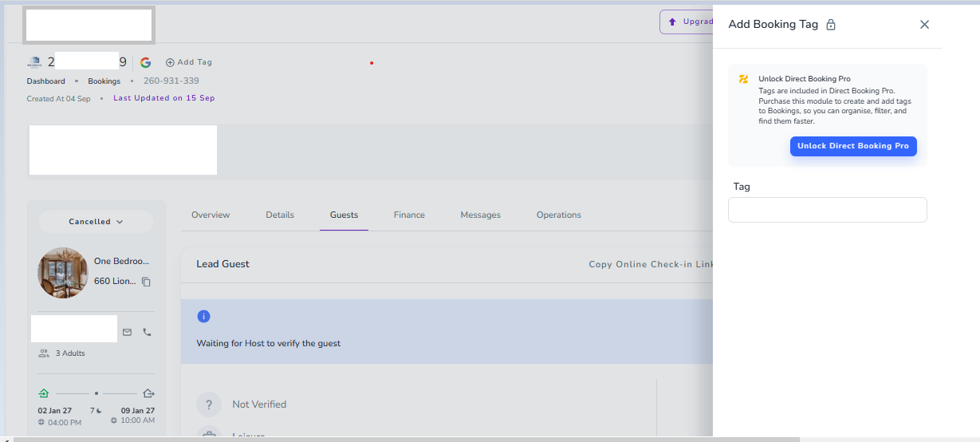This screenshot has width=980, height=442.
Task: Click the property thumbnail image
Action: (63, 273)
